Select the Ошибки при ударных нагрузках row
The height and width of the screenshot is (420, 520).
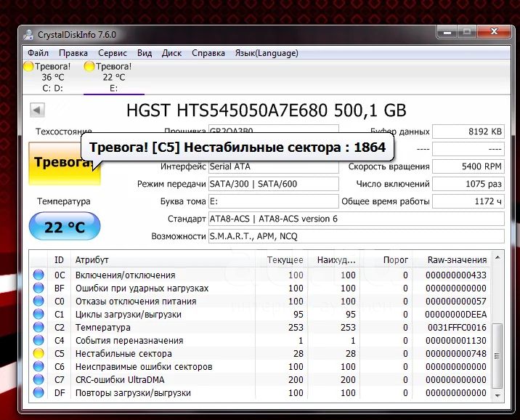tap(260, 288)
